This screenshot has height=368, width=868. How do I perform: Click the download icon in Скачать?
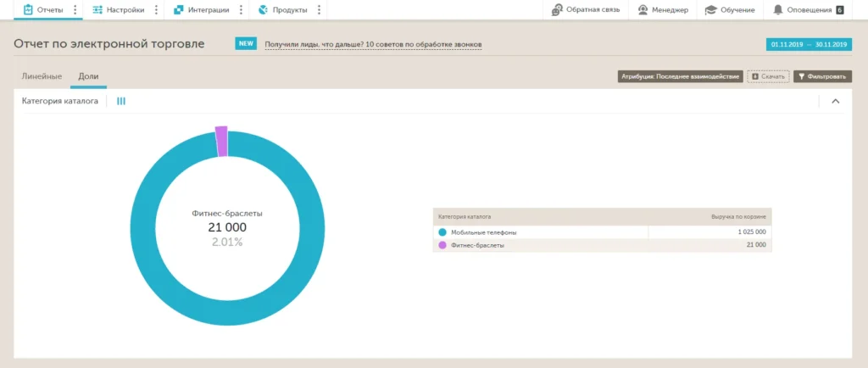755,76
